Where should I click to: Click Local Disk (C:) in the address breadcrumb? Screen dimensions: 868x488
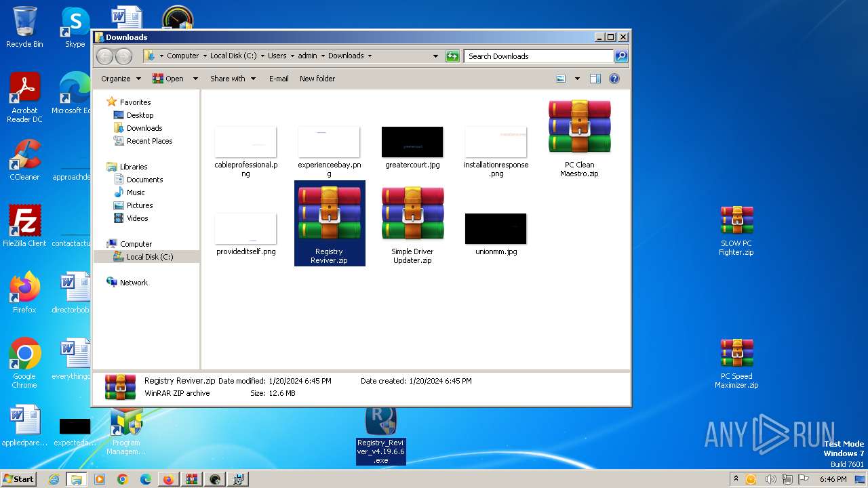coord(233,56)
